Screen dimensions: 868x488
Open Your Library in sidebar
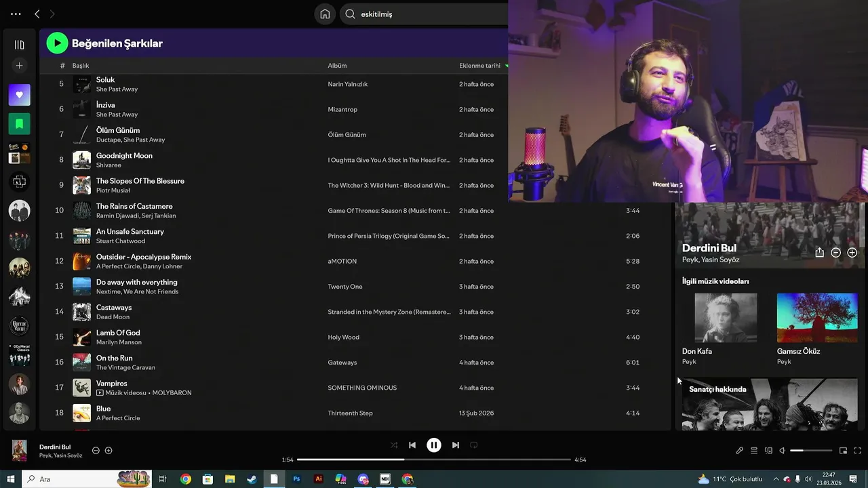click(19, 45)
